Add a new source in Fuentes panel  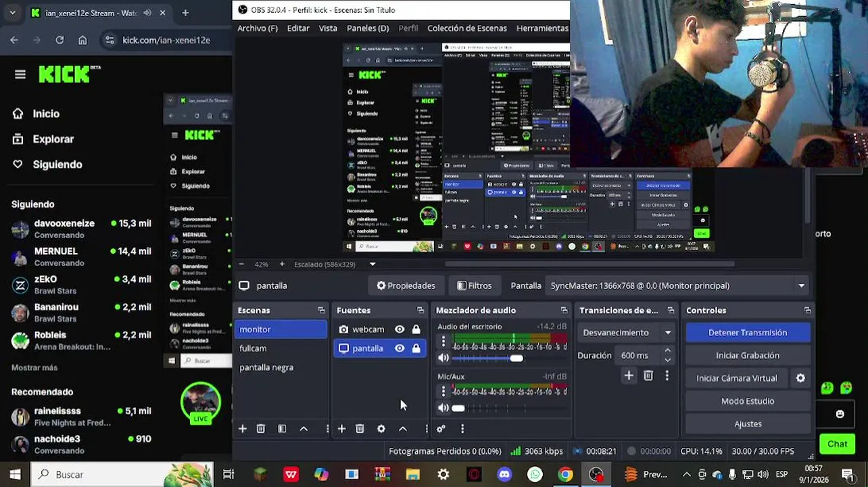(x=341, y=429)
